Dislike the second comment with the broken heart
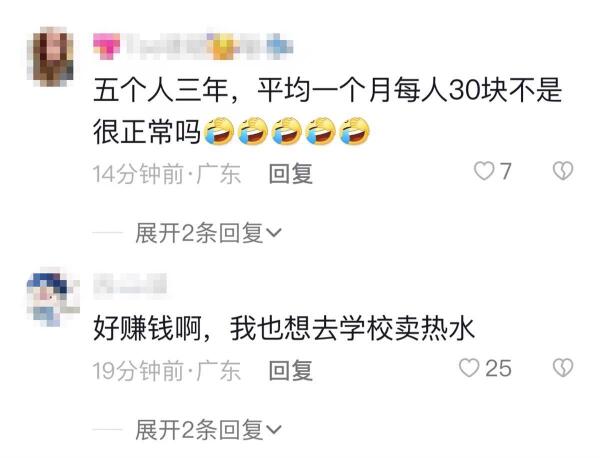The width and height of the screenshot is (600, 458). click(563, 368)
